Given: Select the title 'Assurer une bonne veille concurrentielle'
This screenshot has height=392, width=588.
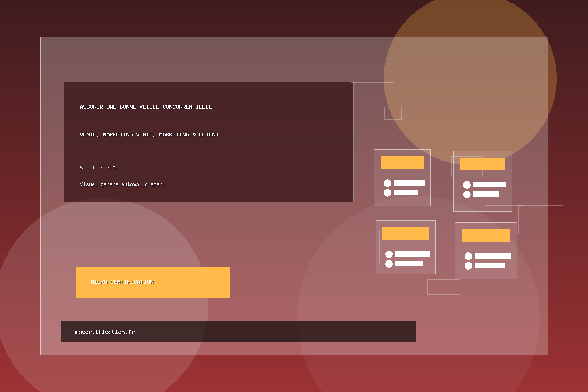Looking at the screenshot, I should click(x=146, y=107).
